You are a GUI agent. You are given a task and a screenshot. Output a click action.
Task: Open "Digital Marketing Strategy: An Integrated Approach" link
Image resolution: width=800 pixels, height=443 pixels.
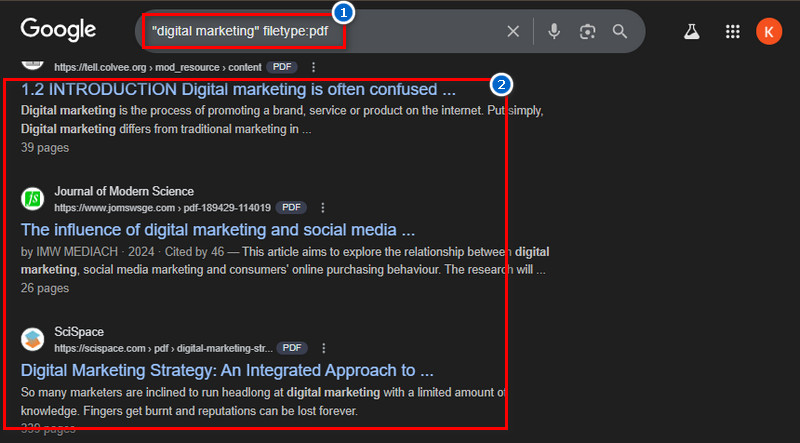pos(227,370)
